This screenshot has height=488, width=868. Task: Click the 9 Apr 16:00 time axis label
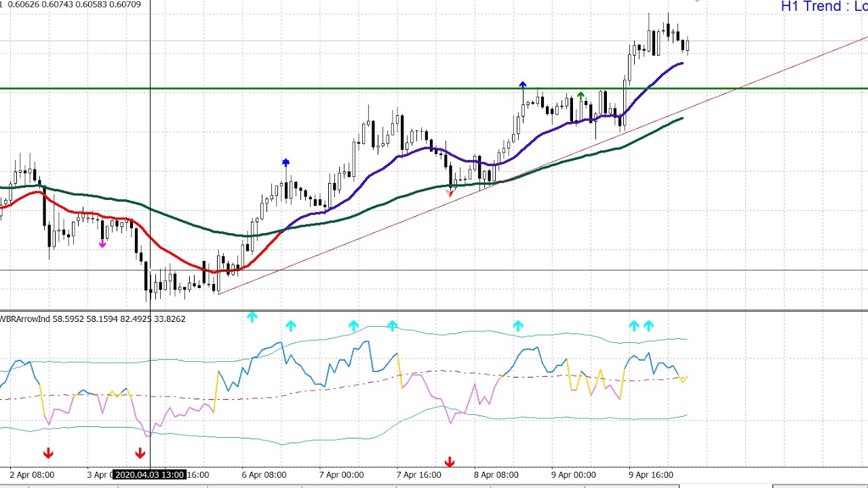[x=651, y=474]
